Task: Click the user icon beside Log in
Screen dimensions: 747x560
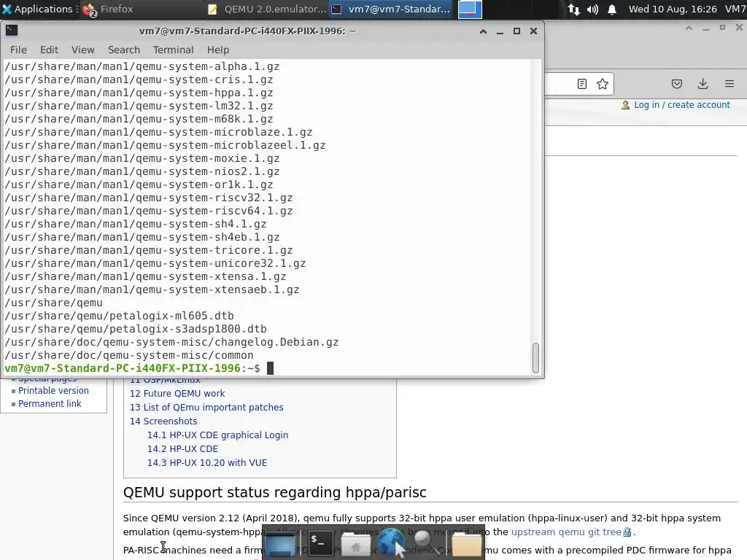Action: click(625, 105)
